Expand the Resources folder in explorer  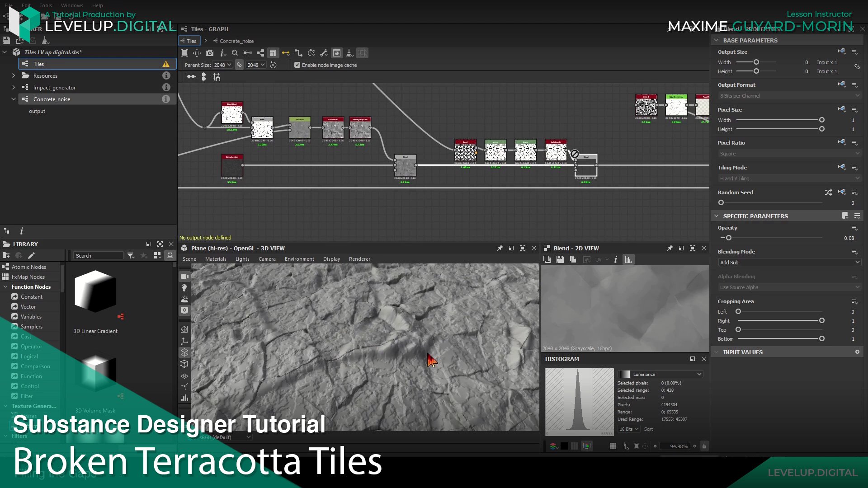coord(14,76)
